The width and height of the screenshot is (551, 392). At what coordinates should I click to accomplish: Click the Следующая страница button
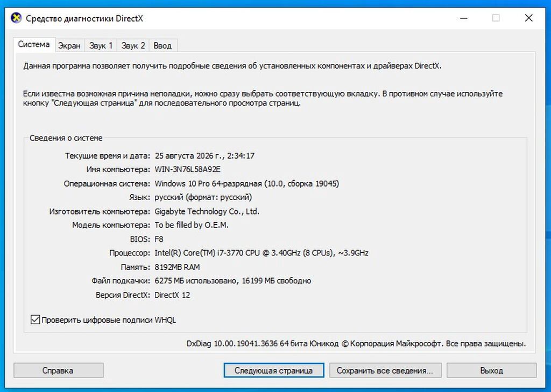point(274,370)
